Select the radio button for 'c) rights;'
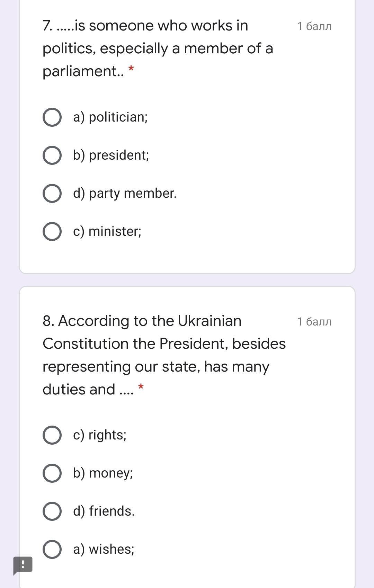374x588 pixels. click(52, 435)
